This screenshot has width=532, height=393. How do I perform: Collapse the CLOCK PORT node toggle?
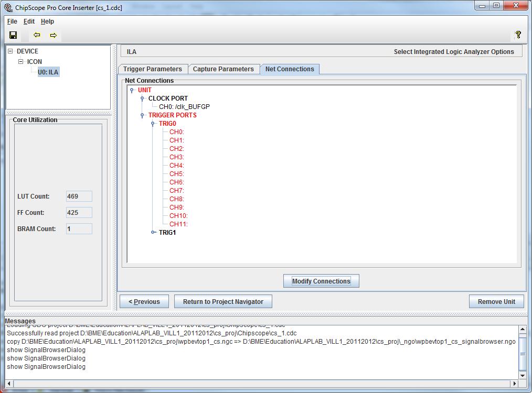click(142, 99)
